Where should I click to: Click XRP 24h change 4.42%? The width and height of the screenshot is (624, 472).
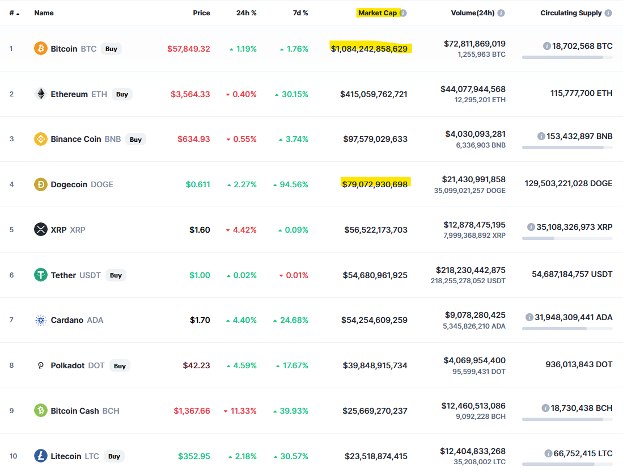[x=241, y=230]
